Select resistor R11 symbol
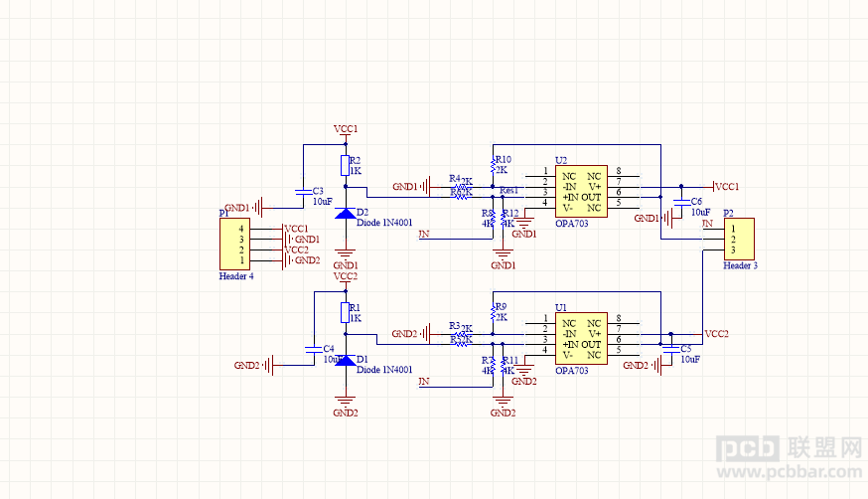 (504, 366)
